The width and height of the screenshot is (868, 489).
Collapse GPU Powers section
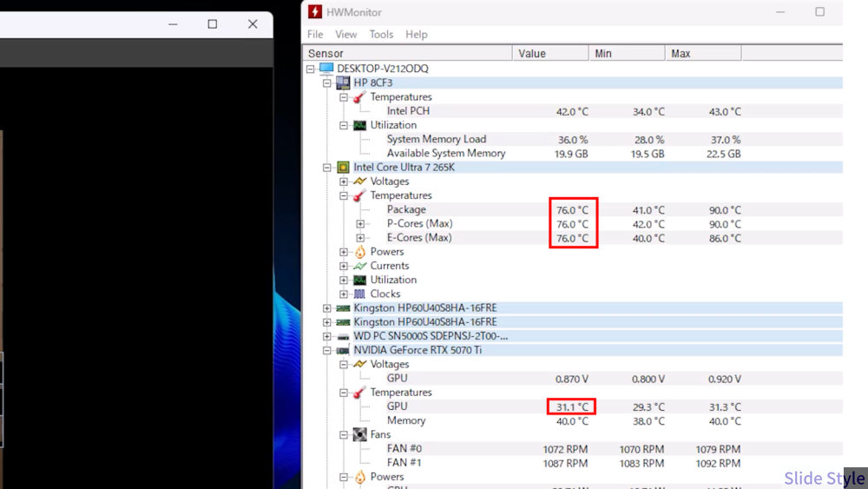[344, 477]
